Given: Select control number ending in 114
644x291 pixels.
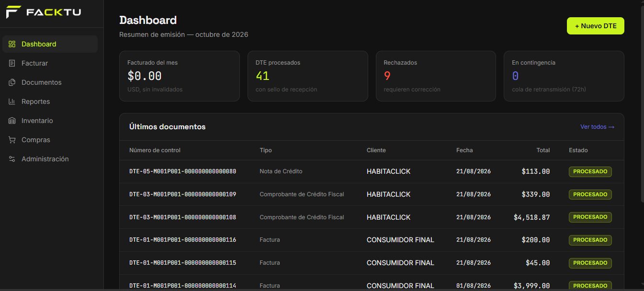Looking at the screenshot, I should tap(183, 286).
